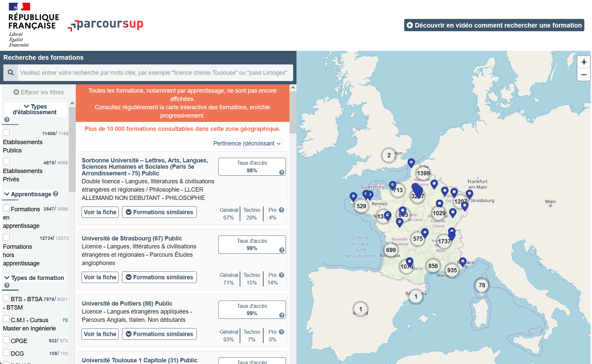
Task: Click the 1029 cluster marker on map
Action: pyautogui.click(x=439, y=213)
